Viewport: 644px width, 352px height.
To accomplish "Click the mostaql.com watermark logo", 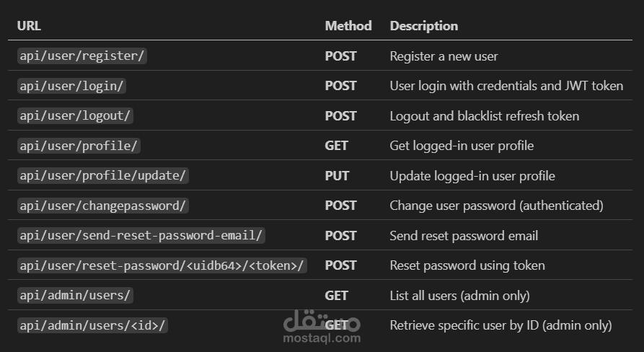I will (322, 327).
